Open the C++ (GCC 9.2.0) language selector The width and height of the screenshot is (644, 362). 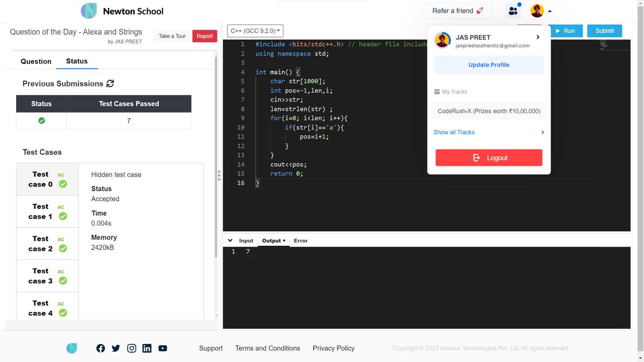[x=254, y=31]
